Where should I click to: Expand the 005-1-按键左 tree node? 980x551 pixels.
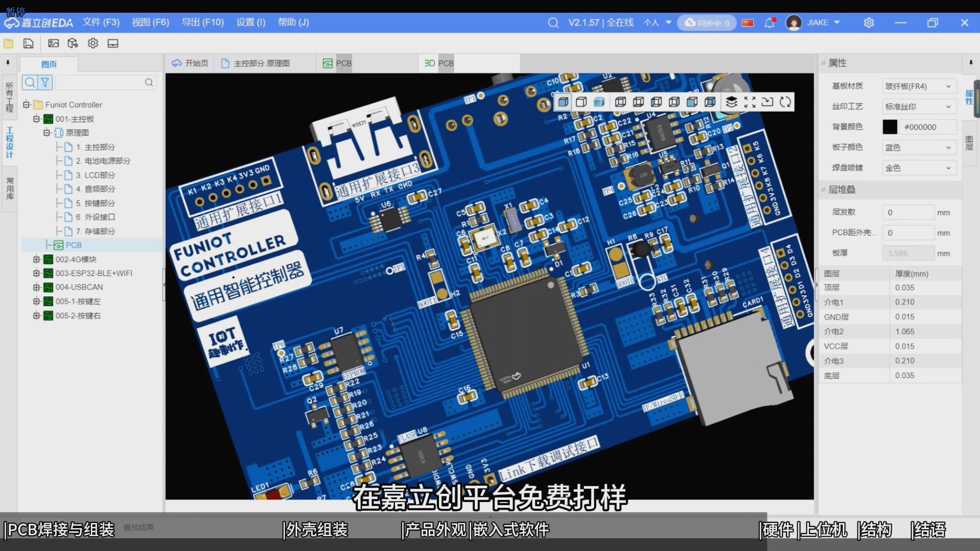tap(36, 302)
